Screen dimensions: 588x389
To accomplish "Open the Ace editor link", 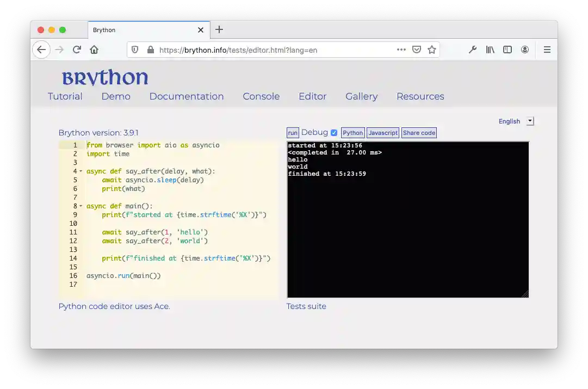I will click(x=161, y=306).
